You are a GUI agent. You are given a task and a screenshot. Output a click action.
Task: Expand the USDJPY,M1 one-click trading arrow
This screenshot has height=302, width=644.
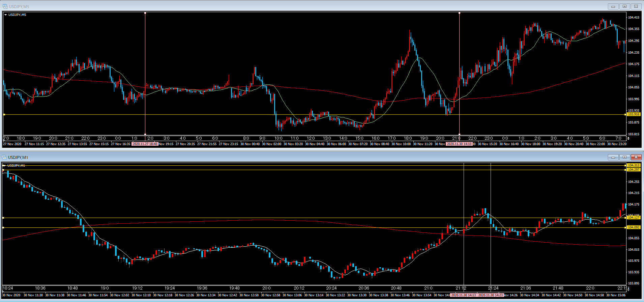tap(4, 165)
